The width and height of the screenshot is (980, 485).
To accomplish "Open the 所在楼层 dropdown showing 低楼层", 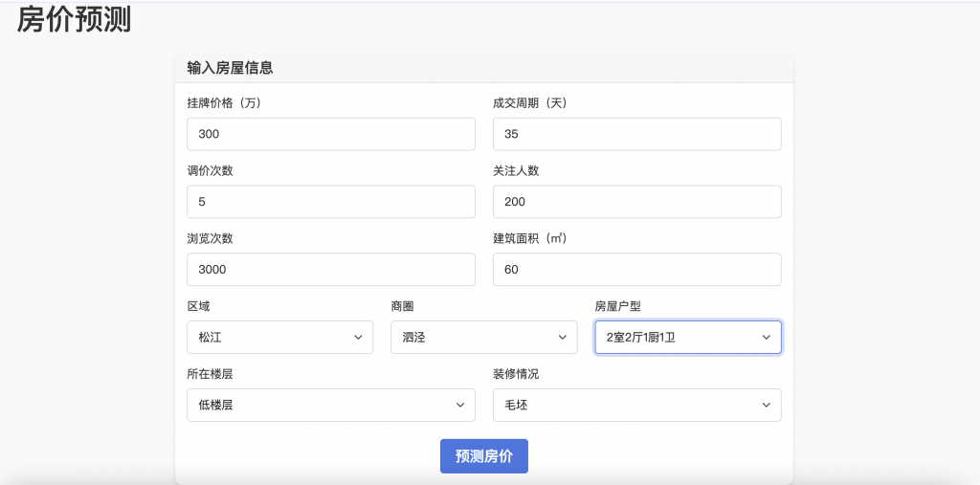I will [330, 405].
